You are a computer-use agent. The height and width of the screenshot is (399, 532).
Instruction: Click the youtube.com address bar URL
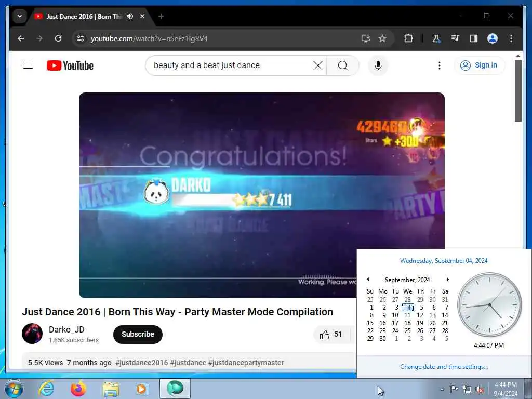coord(149,38)
